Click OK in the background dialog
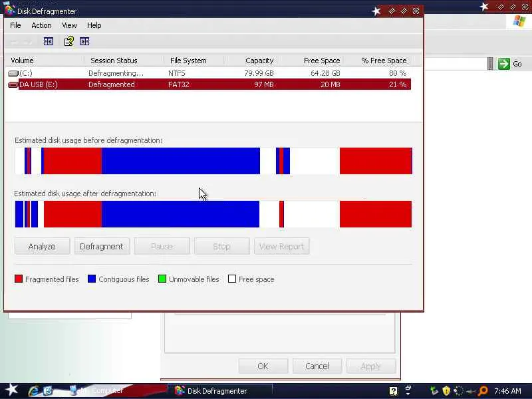The image size is (532, 399). pos(263,366)
